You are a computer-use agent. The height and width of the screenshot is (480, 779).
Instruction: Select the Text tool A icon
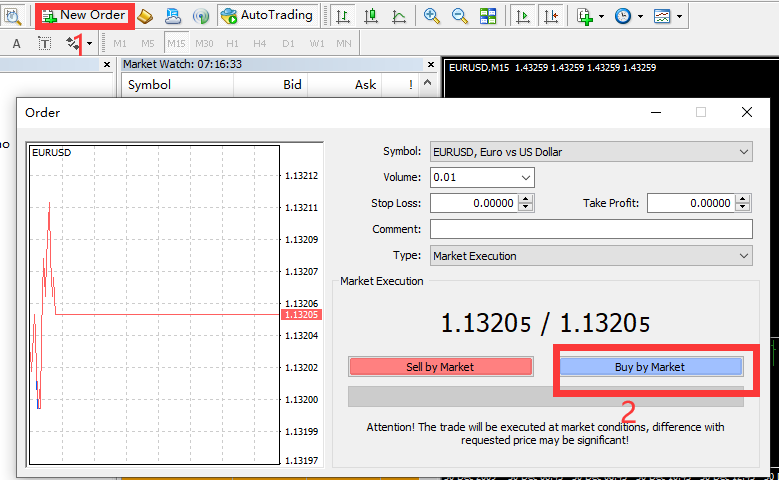pyautogui.click(x=16, y=44)
